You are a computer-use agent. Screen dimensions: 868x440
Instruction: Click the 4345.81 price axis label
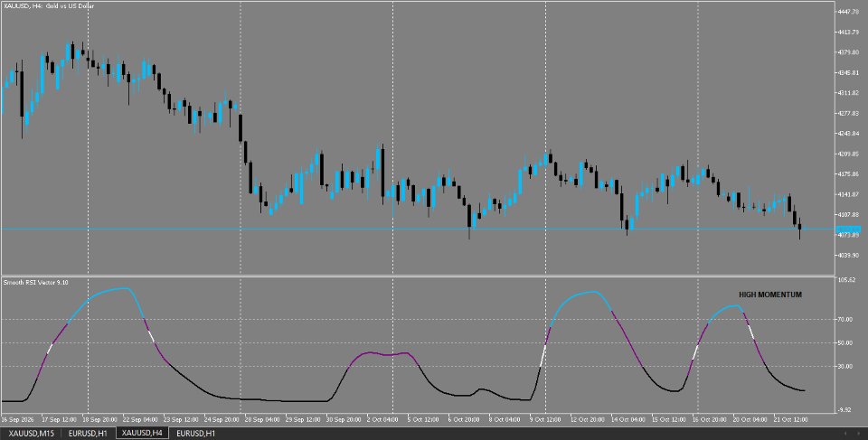click(849, 72)
